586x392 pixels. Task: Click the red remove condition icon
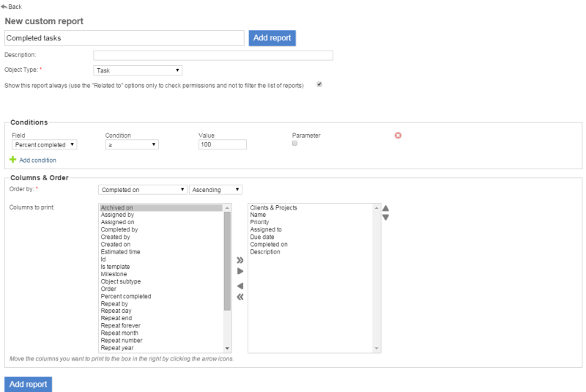pyautogui.click(x=398, y=136)
